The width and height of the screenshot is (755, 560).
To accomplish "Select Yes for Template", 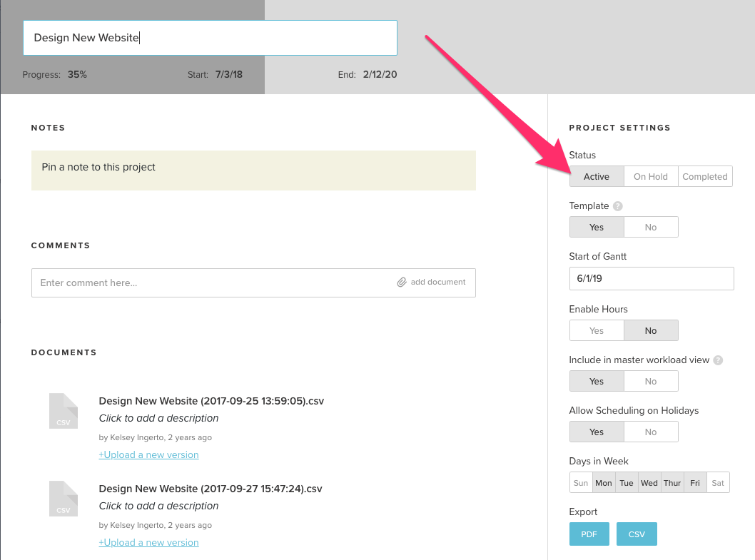I will pos(597,227).
